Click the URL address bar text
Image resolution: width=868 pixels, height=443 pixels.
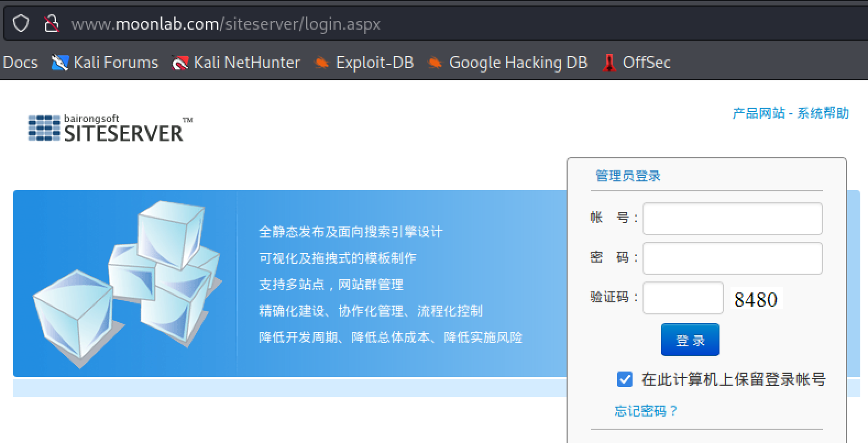[x=226, y=24]
